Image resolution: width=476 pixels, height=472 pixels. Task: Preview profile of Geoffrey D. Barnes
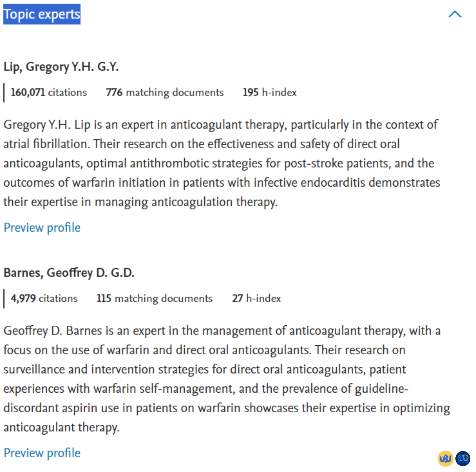coord(42,453)
